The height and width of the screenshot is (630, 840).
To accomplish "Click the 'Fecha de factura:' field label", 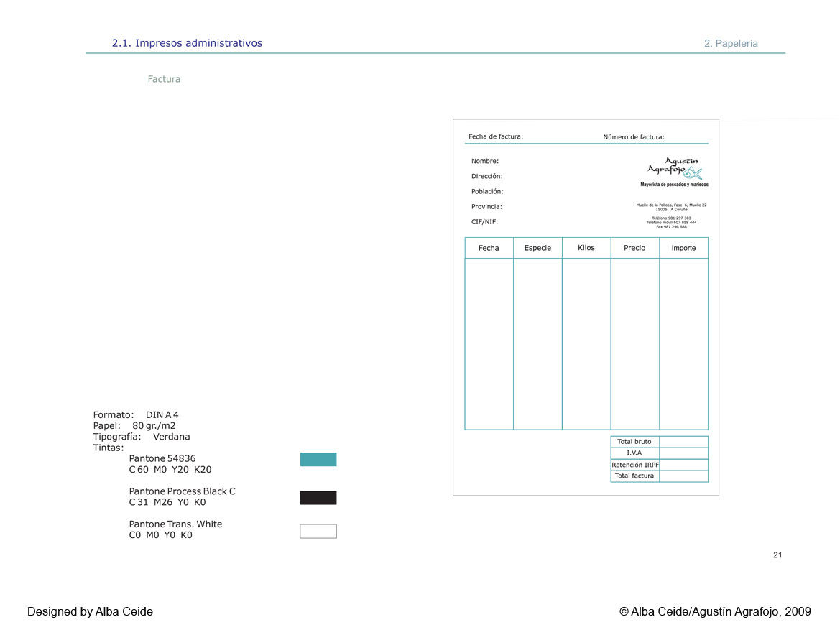I will [x=496, y=136].
